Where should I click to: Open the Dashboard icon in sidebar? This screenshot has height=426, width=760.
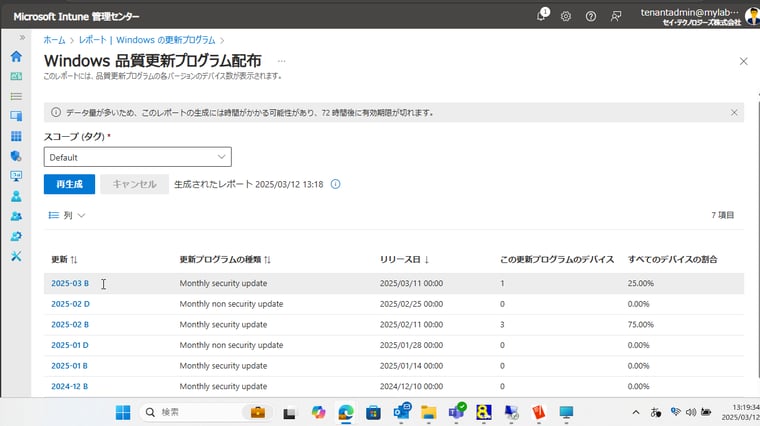pyautogui.click(x=16, y=76)
